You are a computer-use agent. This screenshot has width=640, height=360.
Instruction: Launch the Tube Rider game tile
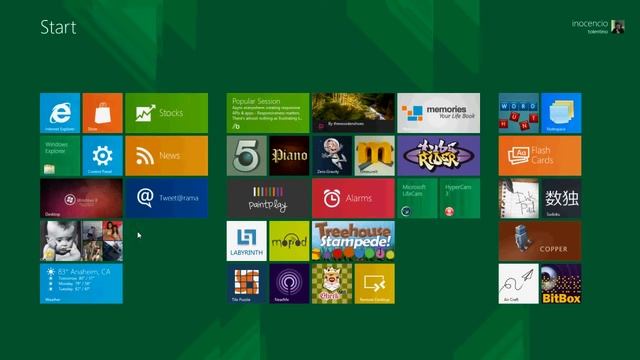(x=438, y=156)
